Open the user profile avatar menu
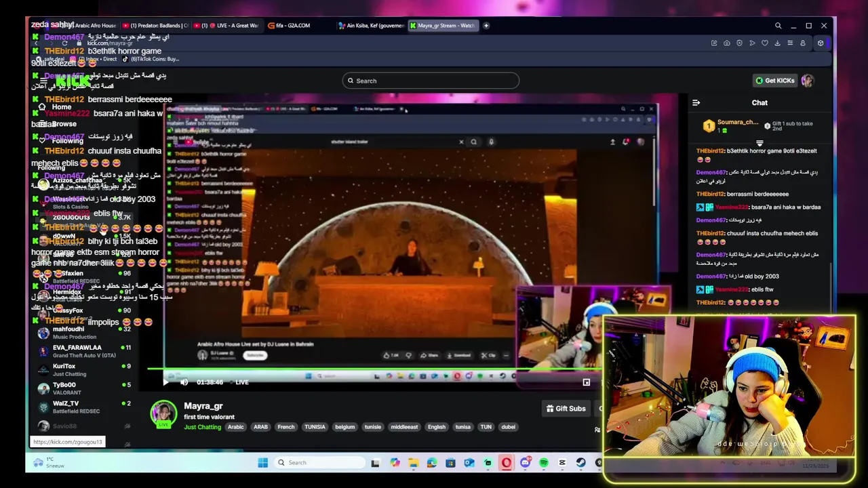Viewport: 868px width, 488px height. [807, 81]
